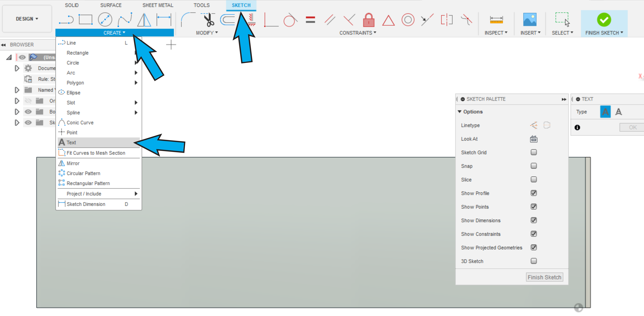644x316 pixels.
Task: Click the Look At icon
Action: [x=533, y=139]
